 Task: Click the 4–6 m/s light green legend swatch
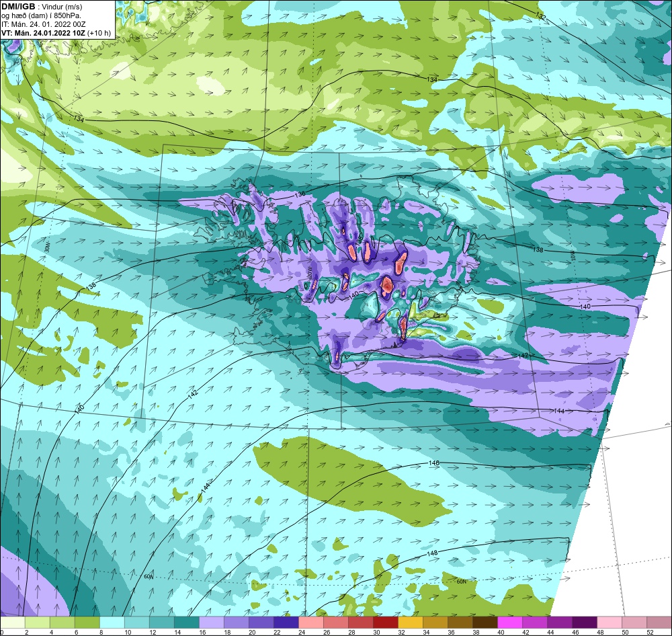[x=62, y=623]
